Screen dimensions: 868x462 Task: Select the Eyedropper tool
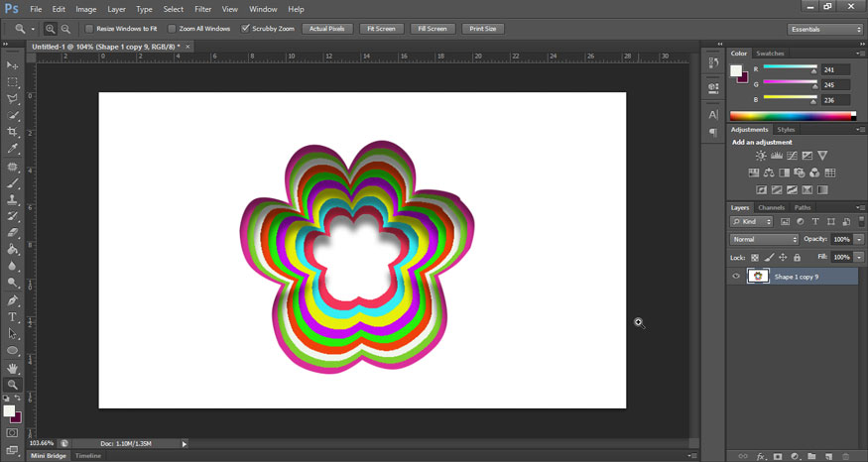pos(13,149)
